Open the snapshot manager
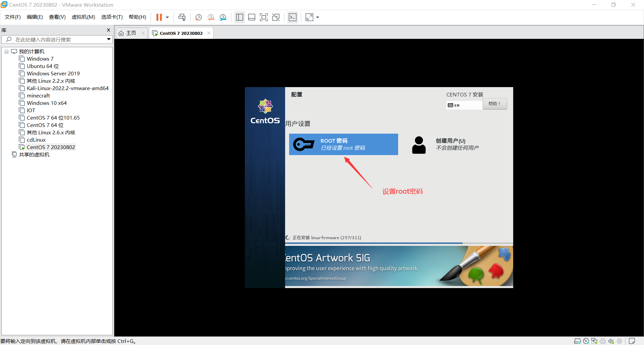The width and height of the screenshot is (644, 345). (x=223, y=17)
